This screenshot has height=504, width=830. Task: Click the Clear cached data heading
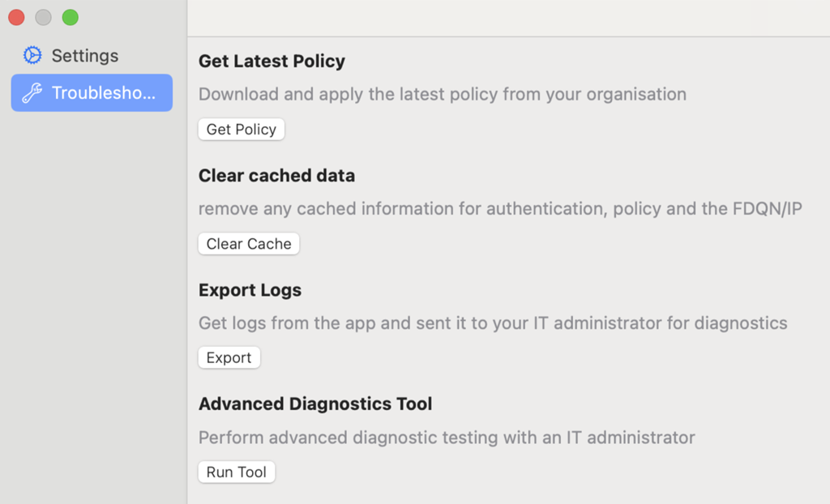(x=276, y=176)
